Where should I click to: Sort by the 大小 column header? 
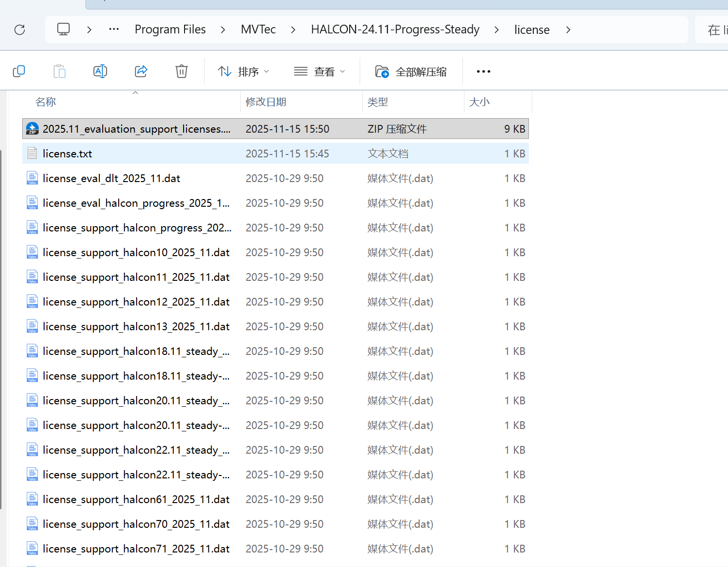tap(480, 102)
